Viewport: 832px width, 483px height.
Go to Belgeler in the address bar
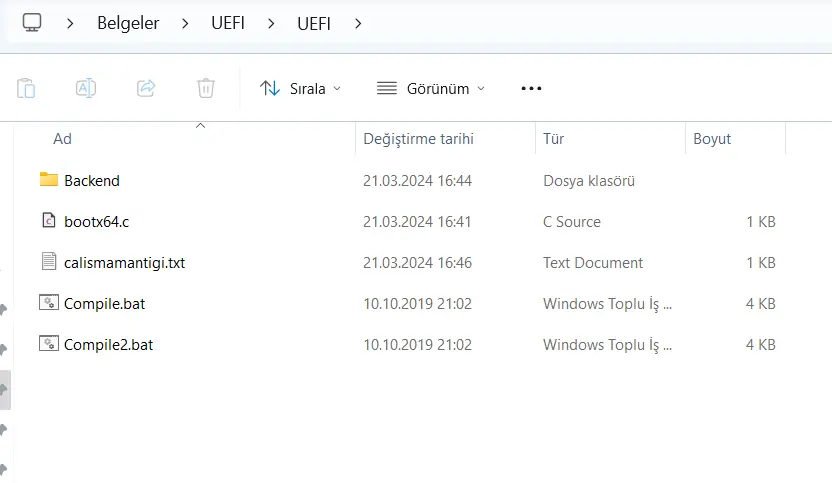tap(128, 23)
